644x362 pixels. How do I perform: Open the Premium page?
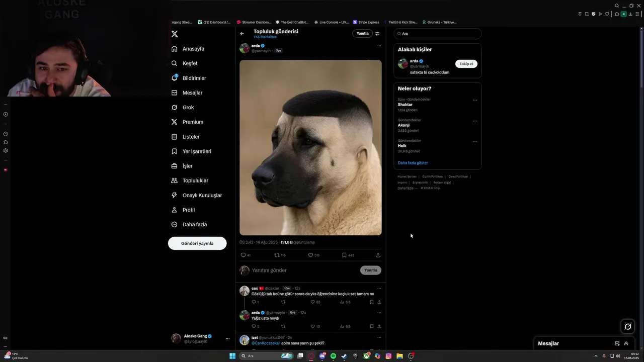pos(187,122)
